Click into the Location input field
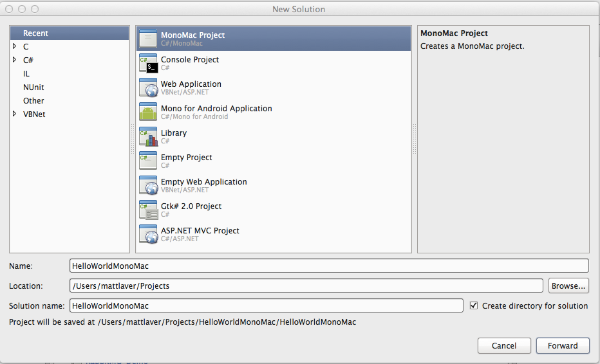This screenshot has height=364, width=600. click(306, 286)
